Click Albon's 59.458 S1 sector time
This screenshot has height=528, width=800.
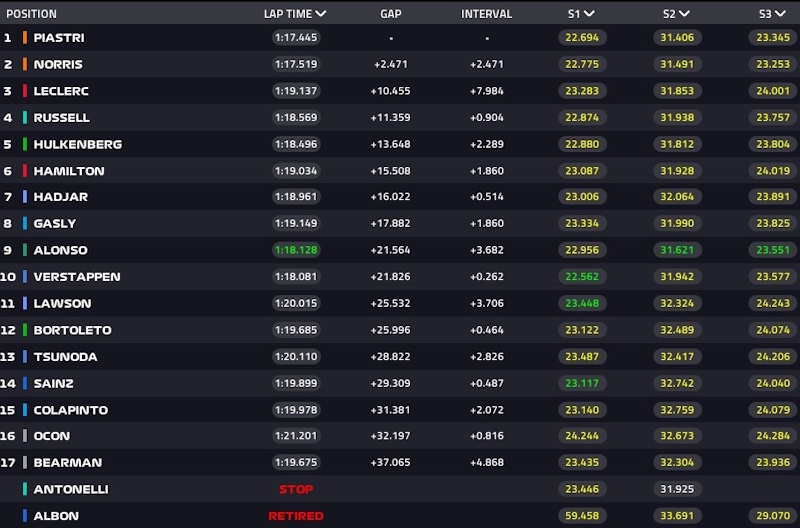581,516
